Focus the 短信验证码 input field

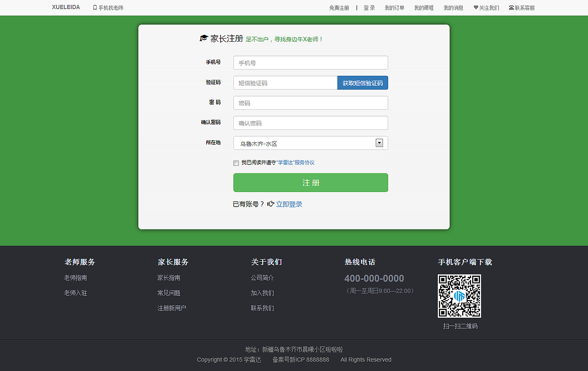click(x=285, y=83)
